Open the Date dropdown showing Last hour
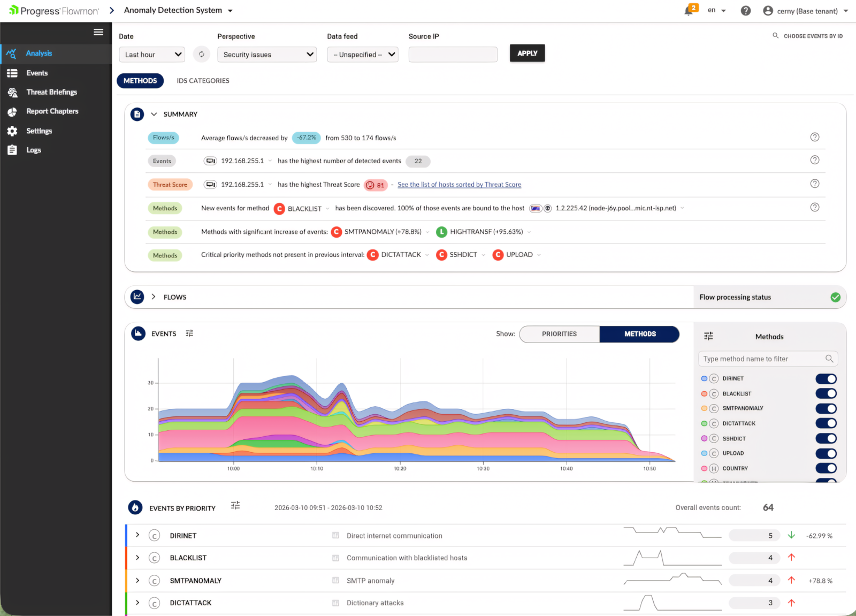This screenshot has width=856, height=616. 152,55
